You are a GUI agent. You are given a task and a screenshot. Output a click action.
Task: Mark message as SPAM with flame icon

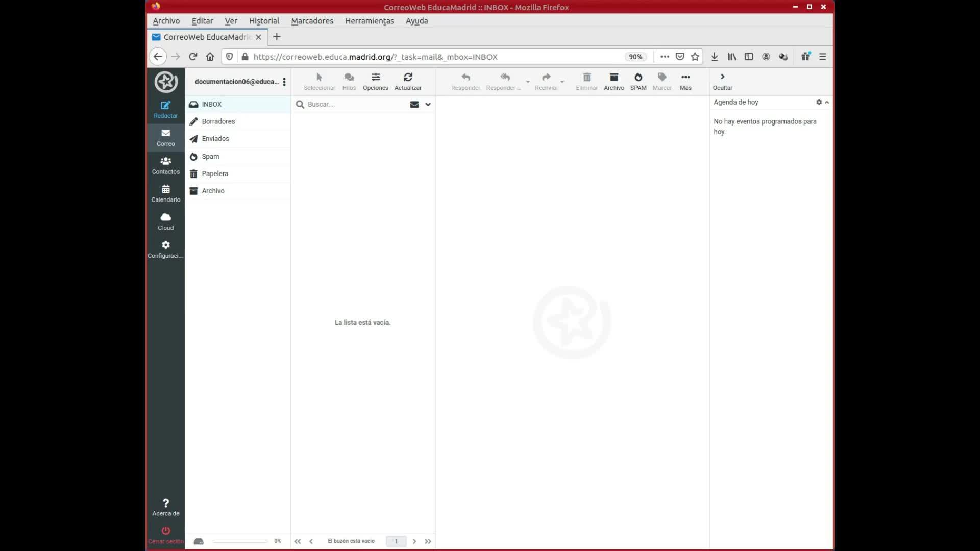pos(638,78)
